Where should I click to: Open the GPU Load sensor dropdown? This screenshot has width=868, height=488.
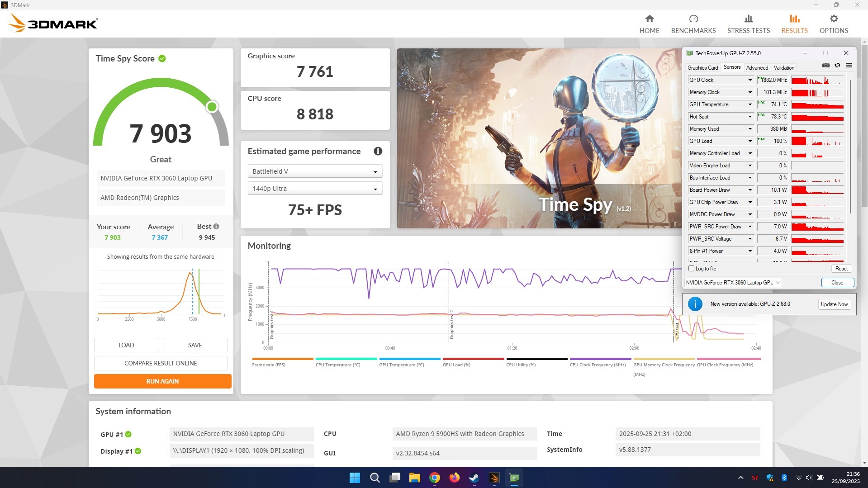[x=749, y=141]
